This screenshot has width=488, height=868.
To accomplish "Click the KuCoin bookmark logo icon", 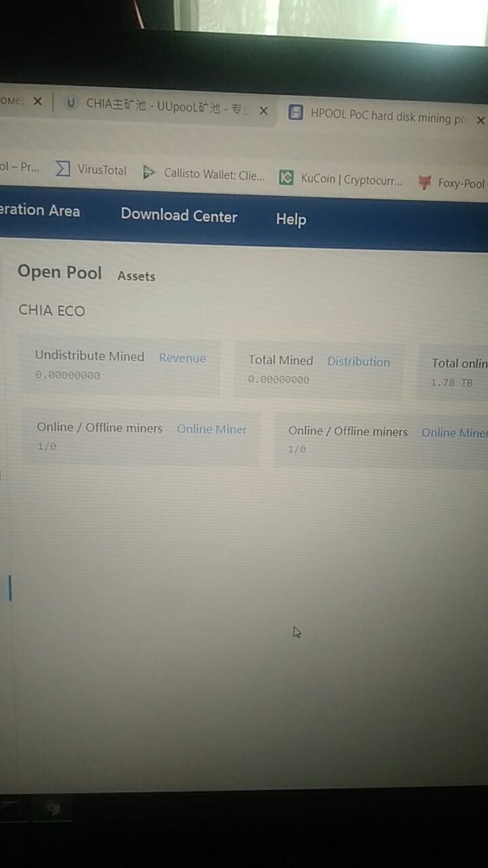I will point(287,178).
